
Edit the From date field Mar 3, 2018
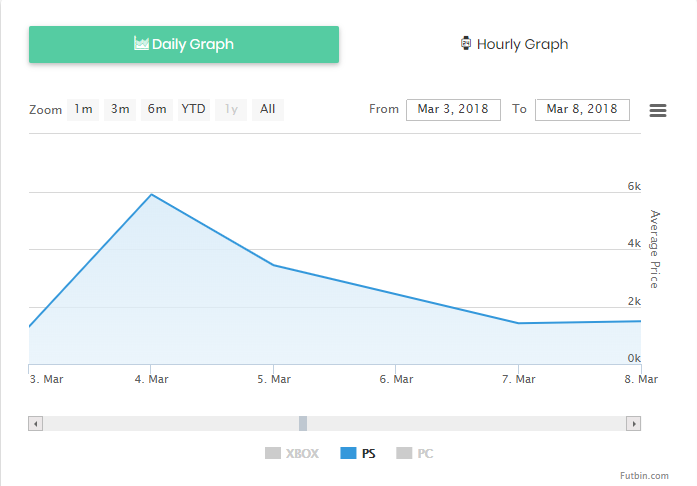click(x=453, y=109)
